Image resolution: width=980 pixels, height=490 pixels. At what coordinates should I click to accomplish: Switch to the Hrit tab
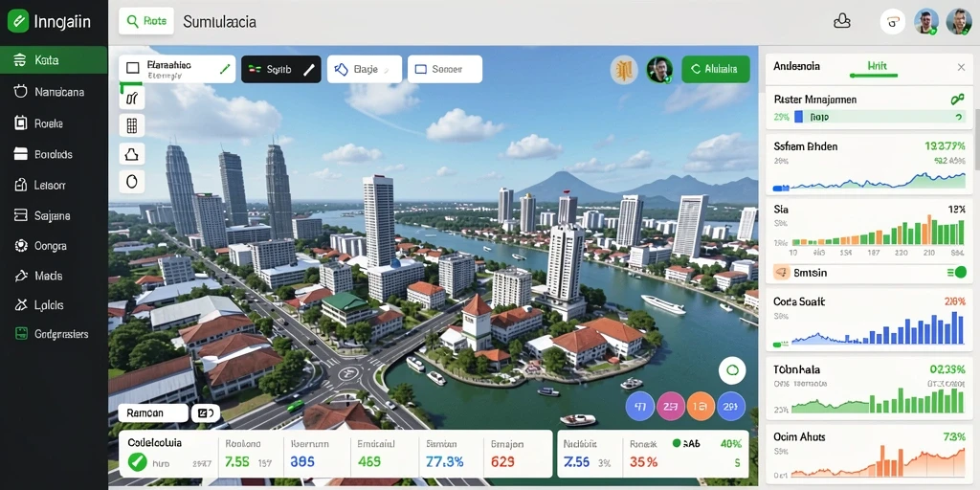(x=873, y=66)
